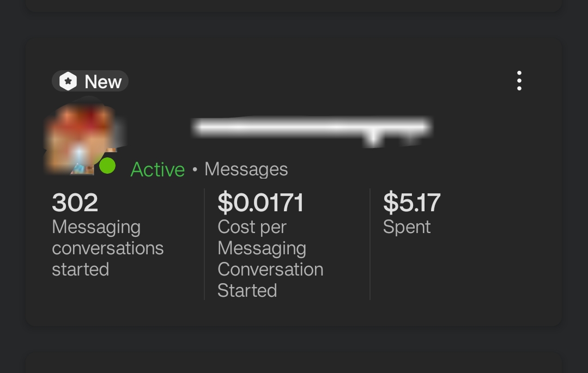Click the divider before the Spent metric
The height and width of the screenshot is (373, 588).
(x=370, y=244)
